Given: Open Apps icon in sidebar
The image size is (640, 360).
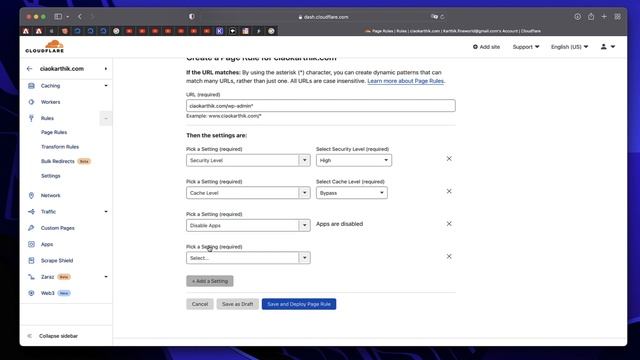Looking at the screenshot, I should click(31, 244).
